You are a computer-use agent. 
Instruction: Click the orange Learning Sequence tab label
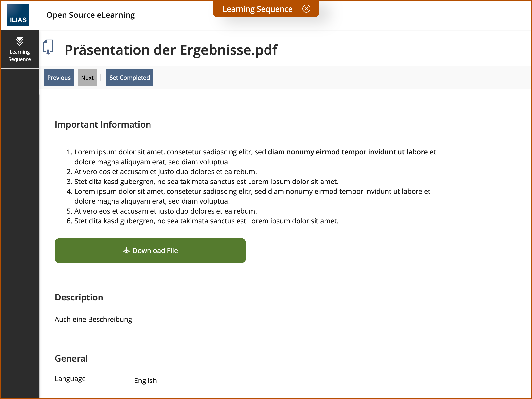click(257, 9)
